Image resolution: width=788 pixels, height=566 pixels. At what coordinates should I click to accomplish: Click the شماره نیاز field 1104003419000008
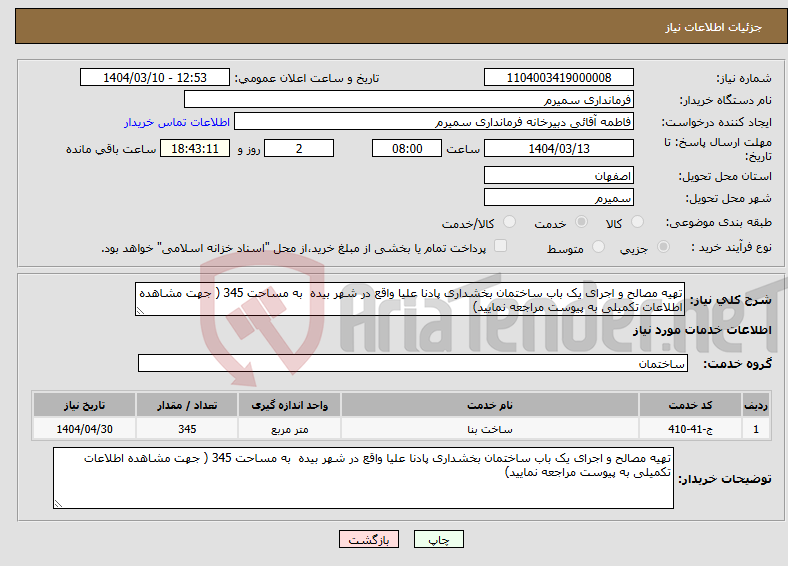[558, 77]
